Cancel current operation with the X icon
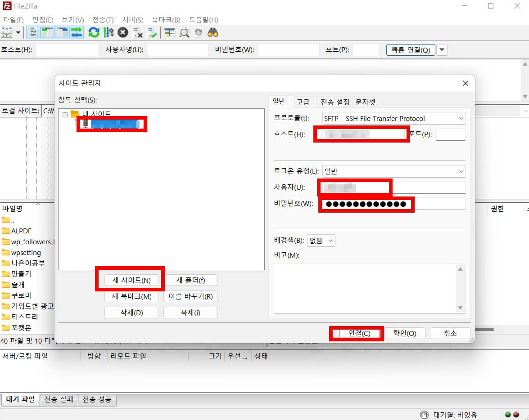529x420 pixels. point(123,33)
